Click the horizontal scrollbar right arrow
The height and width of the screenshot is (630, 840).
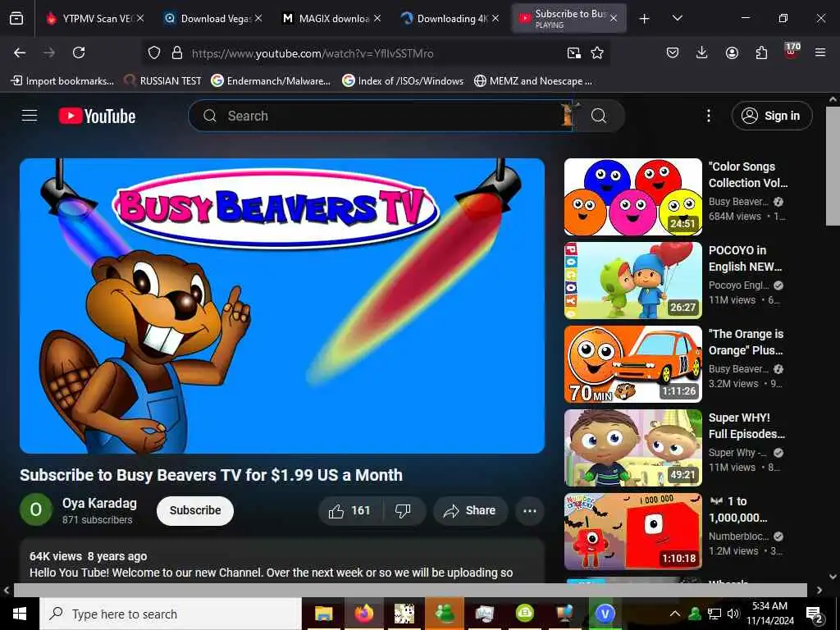pos(819,590)
